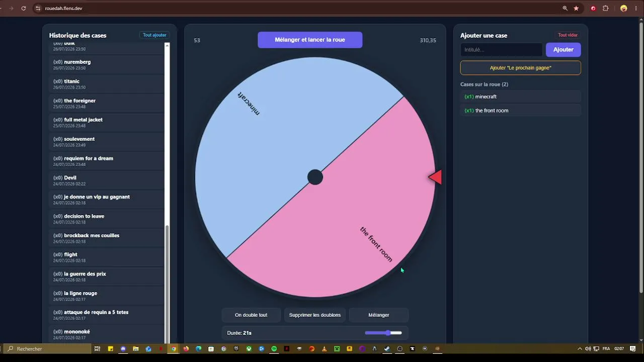This screenshot has width=644, height=362.
Task: Click 'Mélanger et lancer la roue' button
Action: [310, 40]
